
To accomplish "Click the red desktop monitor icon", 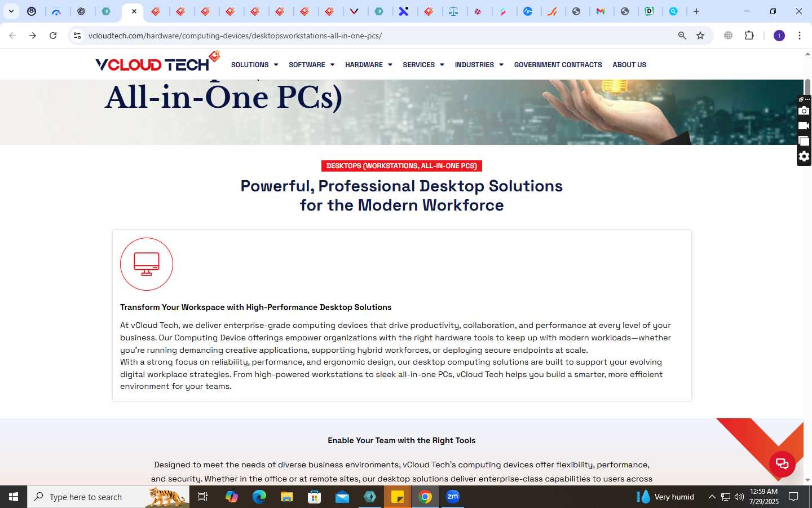I will (147, 264).
